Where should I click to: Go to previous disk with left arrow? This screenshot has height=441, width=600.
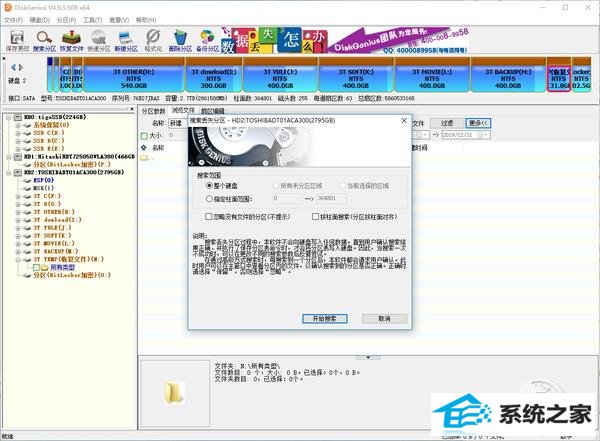pos(14,67)
